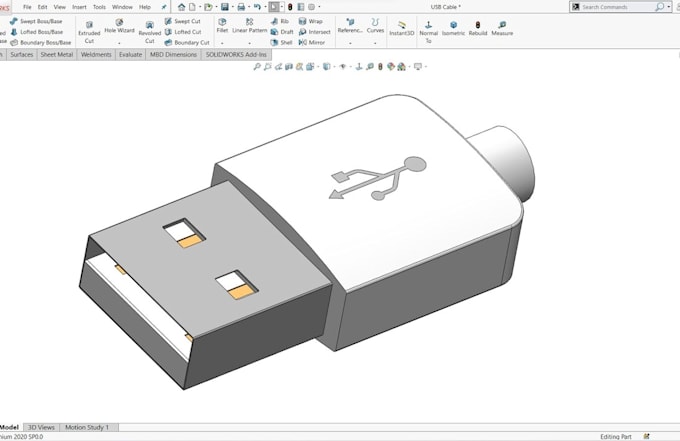Toggle Instant3D mode
This screenshot has height=441, width=680.
pyautogui.click(x=402, y=29)
